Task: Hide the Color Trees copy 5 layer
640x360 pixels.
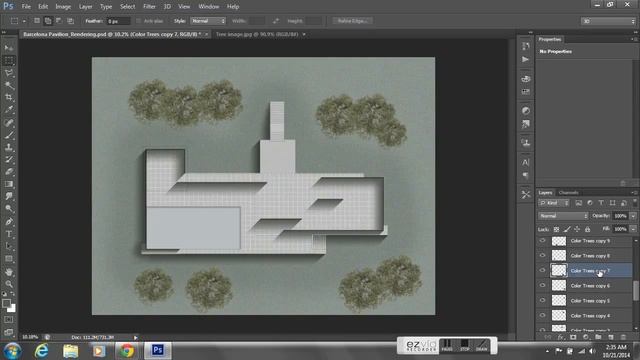Action: [x=542, y=300]
